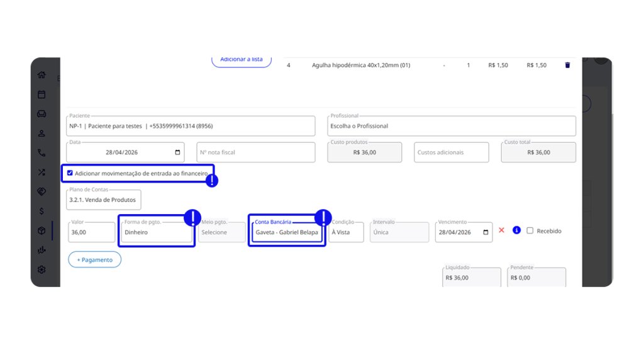
Task: Check the Recebido checkbox
Action: 530,230
